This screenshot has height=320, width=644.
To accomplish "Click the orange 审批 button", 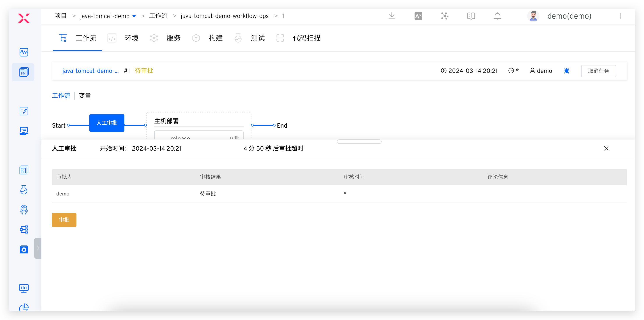I will point(64,220).
